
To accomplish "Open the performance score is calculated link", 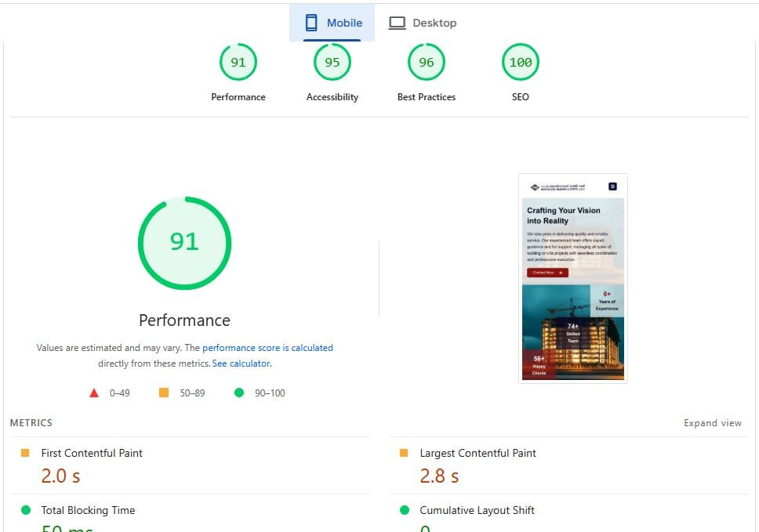I will click(x=267, y=348).
